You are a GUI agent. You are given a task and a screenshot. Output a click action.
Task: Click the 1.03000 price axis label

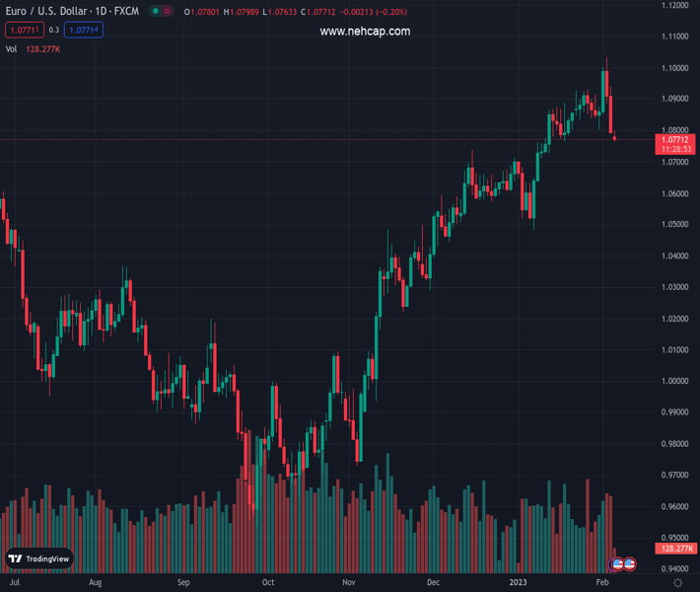click(x=675, y=287)
